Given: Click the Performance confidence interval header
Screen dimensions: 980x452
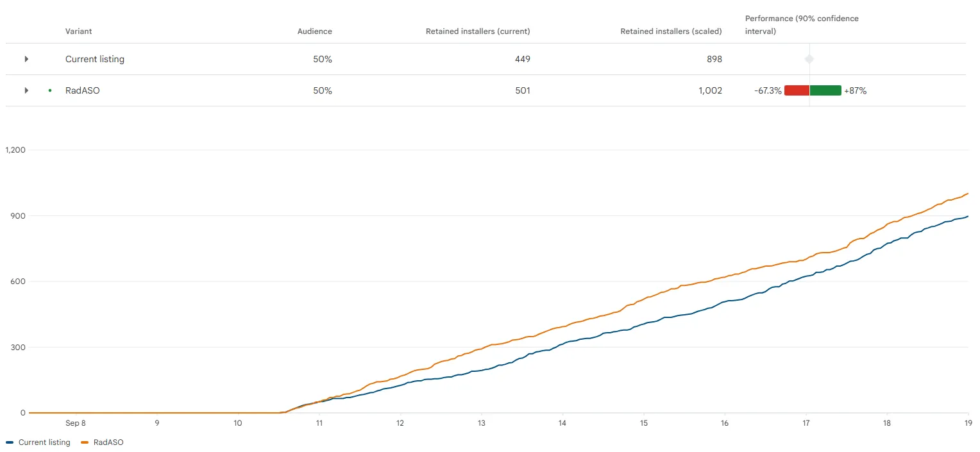Looking at the screenshot, I should tap(802, 25).
